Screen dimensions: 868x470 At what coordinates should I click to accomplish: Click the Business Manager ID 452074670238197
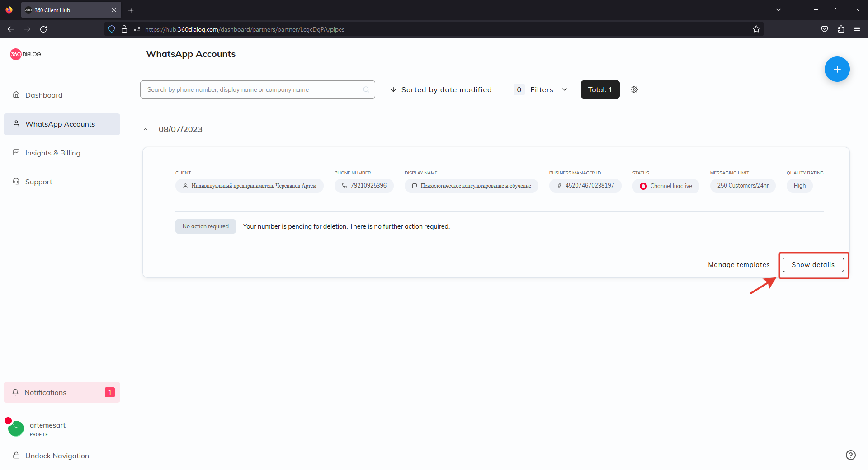[x=585, y=186]
